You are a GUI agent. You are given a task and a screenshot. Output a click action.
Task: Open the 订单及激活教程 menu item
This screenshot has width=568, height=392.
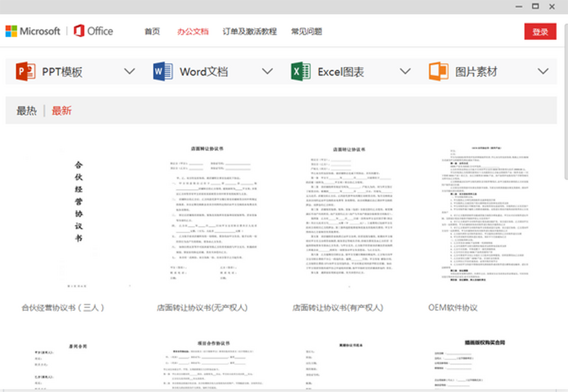[251, 31]
